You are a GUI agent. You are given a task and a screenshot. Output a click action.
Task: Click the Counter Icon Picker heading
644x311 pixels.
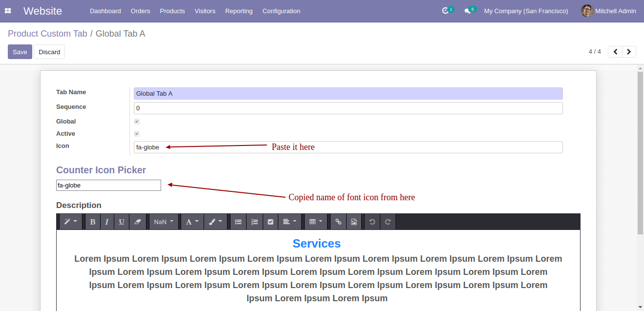point(101,170)
